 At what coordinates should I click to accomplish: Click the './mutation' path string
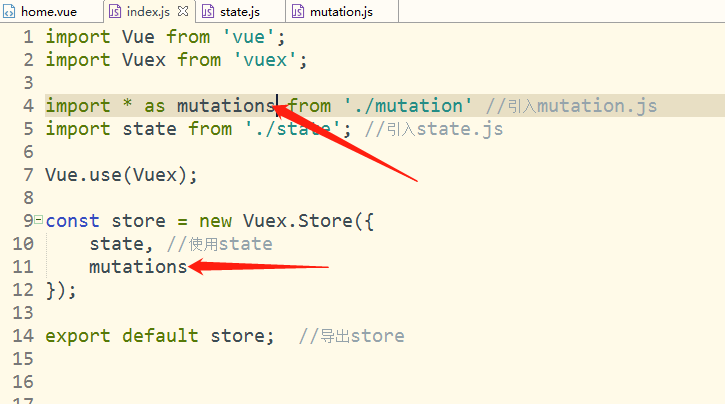pos(408,106)
